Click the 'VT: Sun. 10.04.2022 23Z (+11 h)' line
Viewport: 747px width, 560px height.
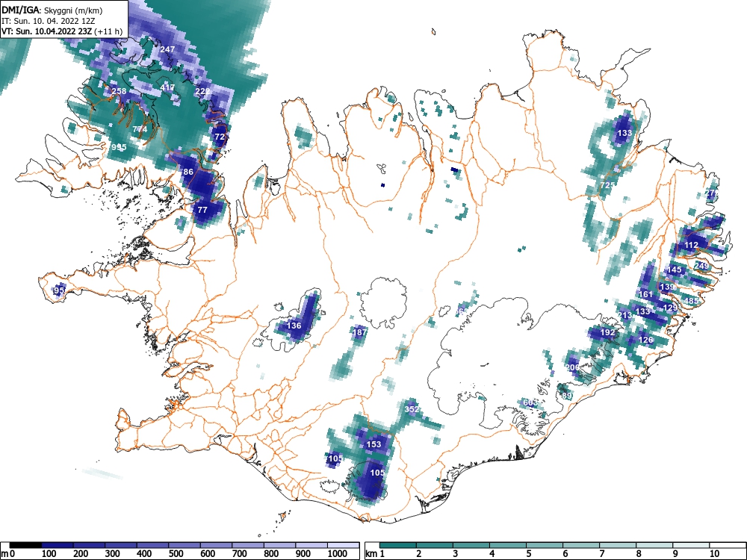click(x=62, y=31)
